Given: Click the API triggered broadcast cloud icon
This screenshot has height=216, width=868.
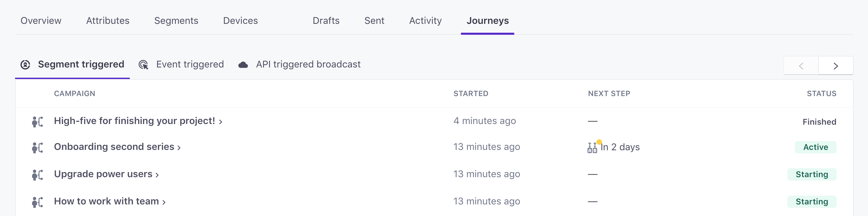Looking at the screenshot, I should click(243, 65).
